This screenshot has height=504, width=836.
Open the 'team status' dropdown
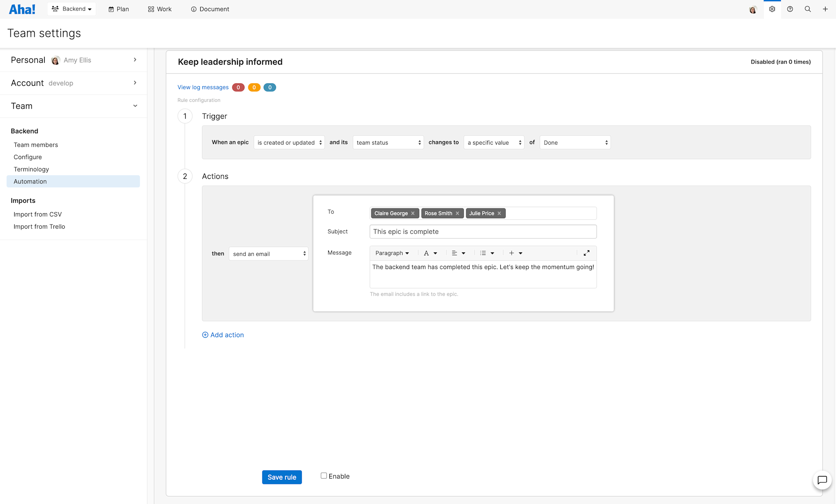(x=388, y=142)
